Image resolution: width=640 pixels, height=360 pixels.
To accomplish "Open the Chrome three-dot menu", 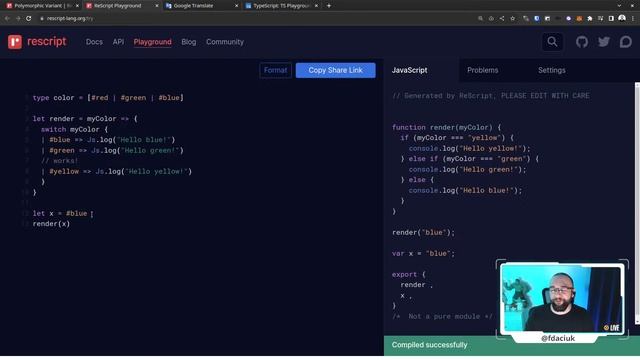I will pos(633,18).
